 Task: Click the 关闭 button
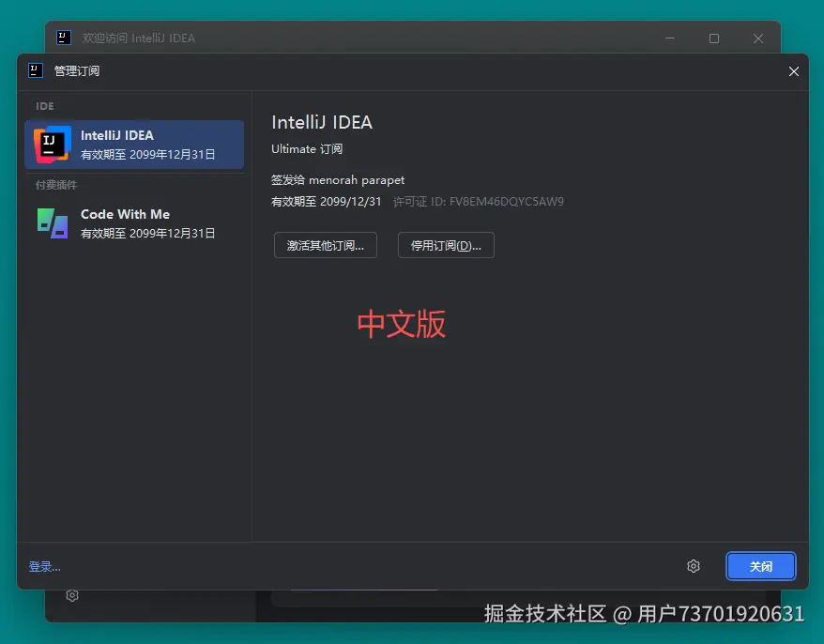[760, 566]
